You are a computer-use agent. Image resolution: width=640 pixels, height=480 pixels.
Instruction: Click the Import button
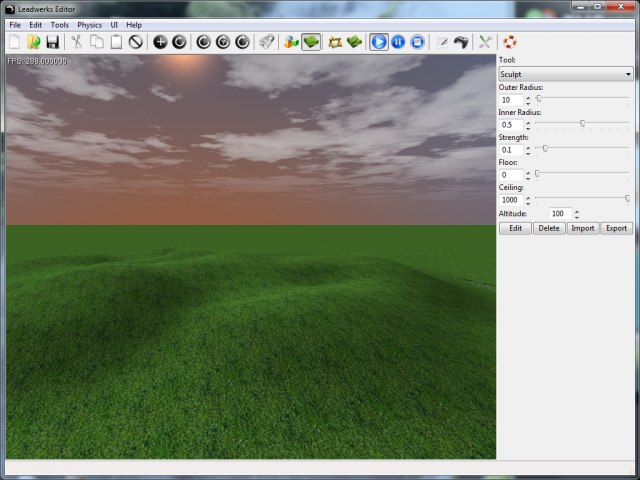[582, 228]
